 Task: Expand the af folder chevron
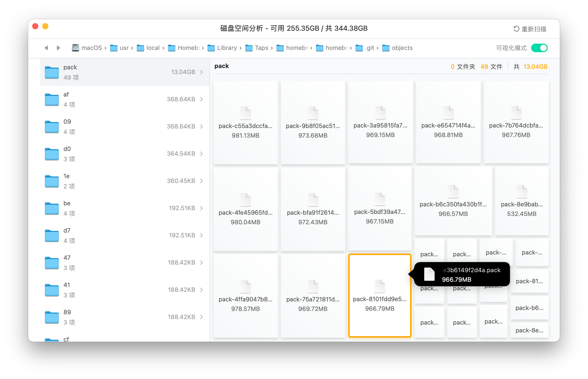click(201, 99)
